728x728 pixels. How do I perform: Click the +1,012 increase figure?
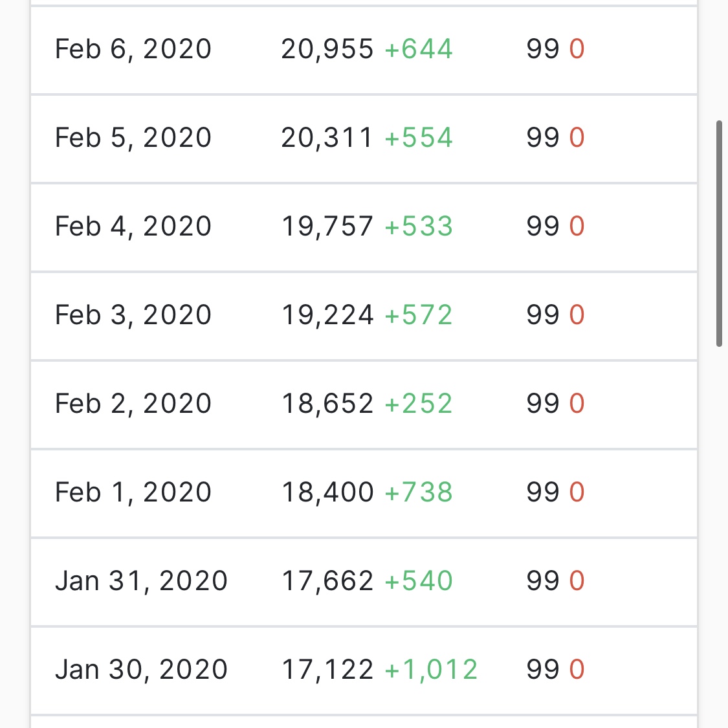coord(431,670)
